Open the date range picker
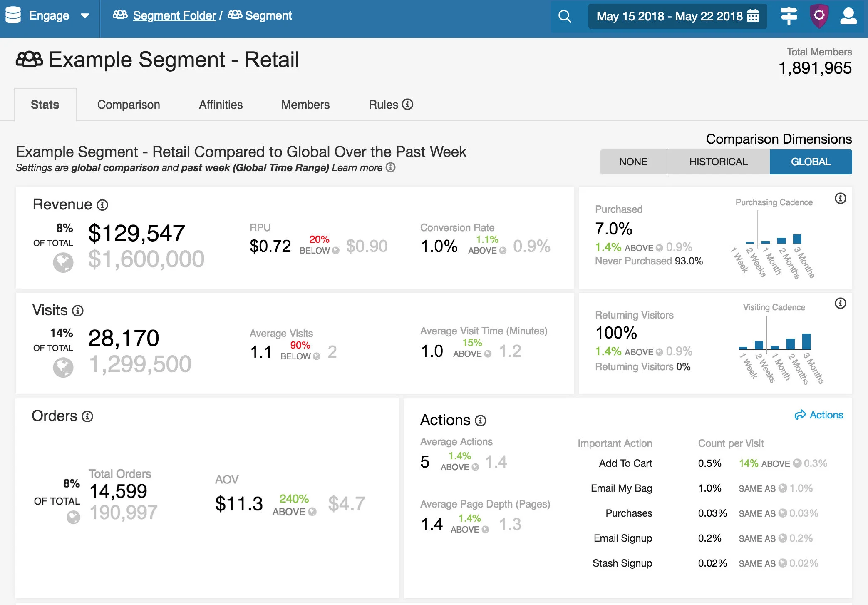Screen dimensions: 868x605 [x=677, y=16]
